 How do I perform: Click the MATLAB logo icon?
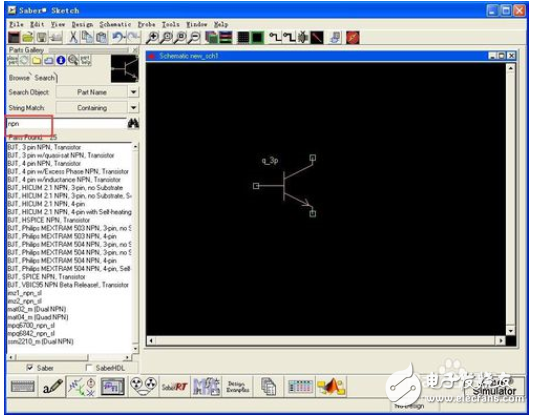331,387
